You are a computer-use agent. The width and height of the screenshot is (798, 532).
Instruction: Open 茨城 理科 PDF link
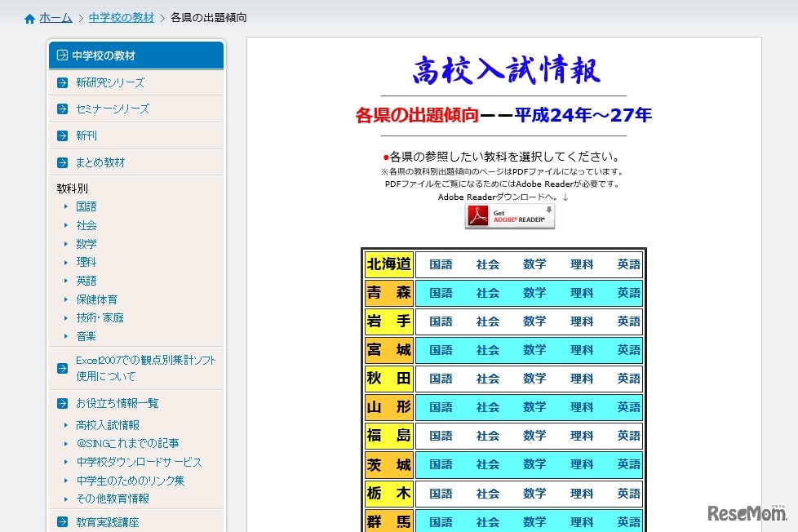click(x=582, y=465)
